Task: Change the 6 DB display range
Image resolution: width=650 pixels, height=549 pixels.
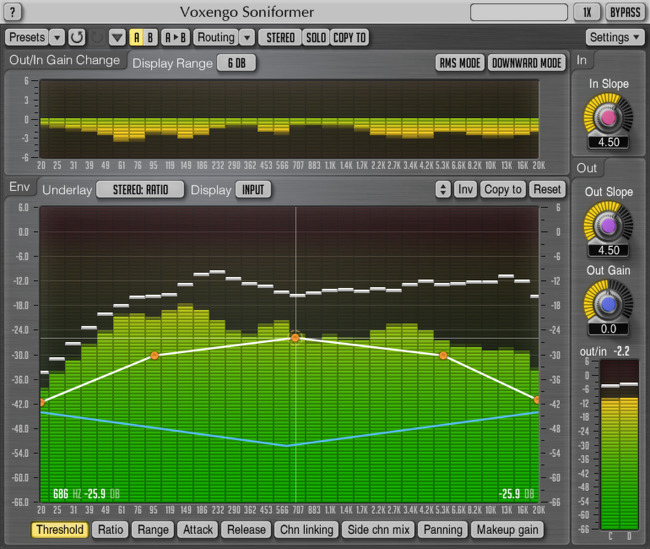Action: (236, 63)
